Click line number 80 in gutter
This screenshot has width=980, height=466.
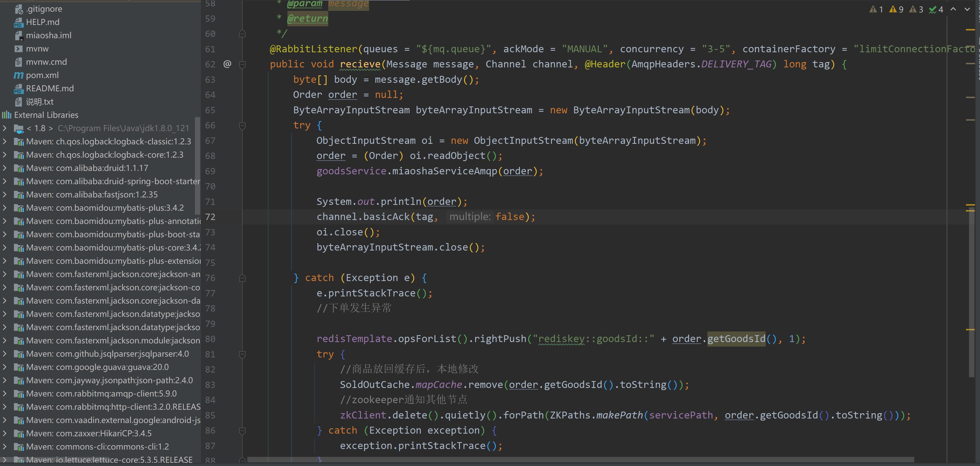point(210,339)
